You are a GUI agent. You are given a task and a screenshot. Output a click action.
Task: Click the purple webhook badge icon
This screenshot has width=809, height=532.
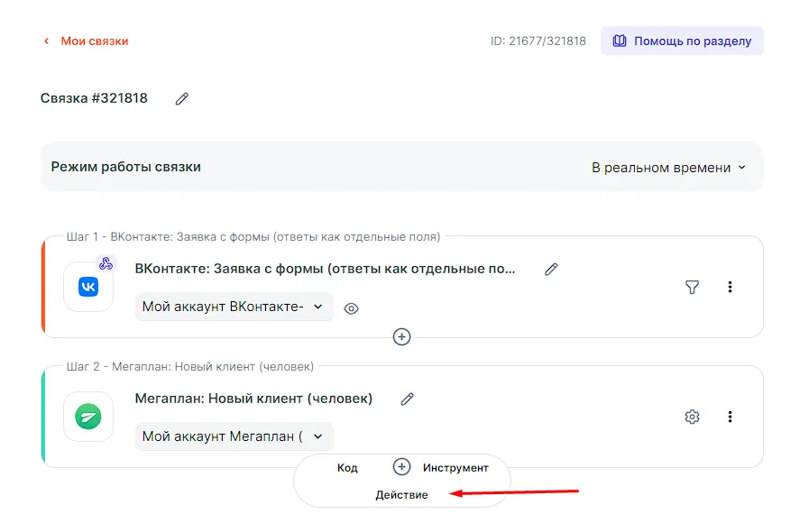click(x=106, y=263)
